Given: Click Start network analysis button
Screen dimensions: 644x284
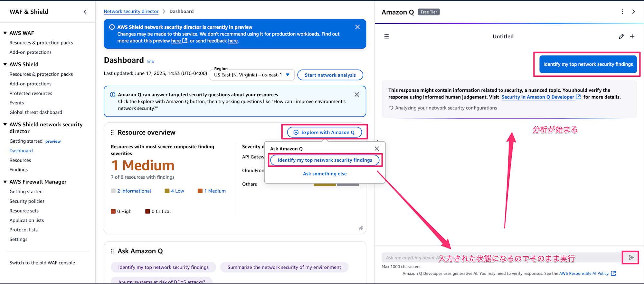Looking at the screenshot, I should 330,75.
